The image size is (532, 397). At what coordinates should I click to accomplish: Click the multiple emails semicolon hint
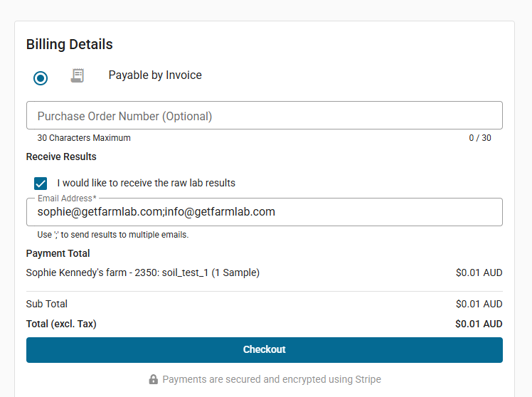click(112, 235)
